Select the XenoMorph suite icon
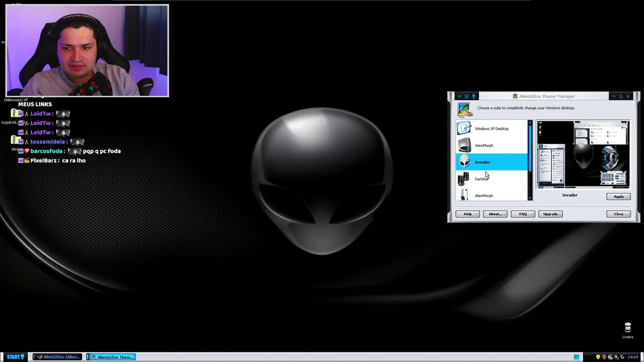This screenshot has height=362, width=644. coord(464,145)
